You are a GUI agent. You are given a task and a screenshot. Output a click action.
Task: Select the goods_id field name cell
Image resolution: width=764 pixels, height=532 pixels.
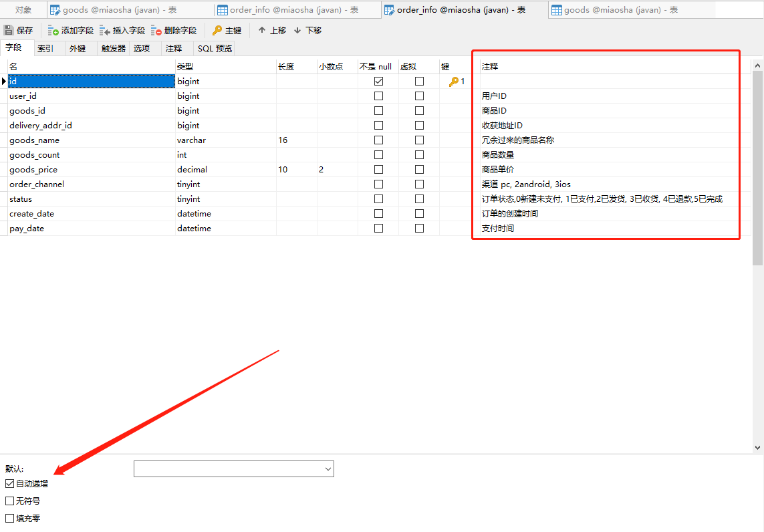91,110
